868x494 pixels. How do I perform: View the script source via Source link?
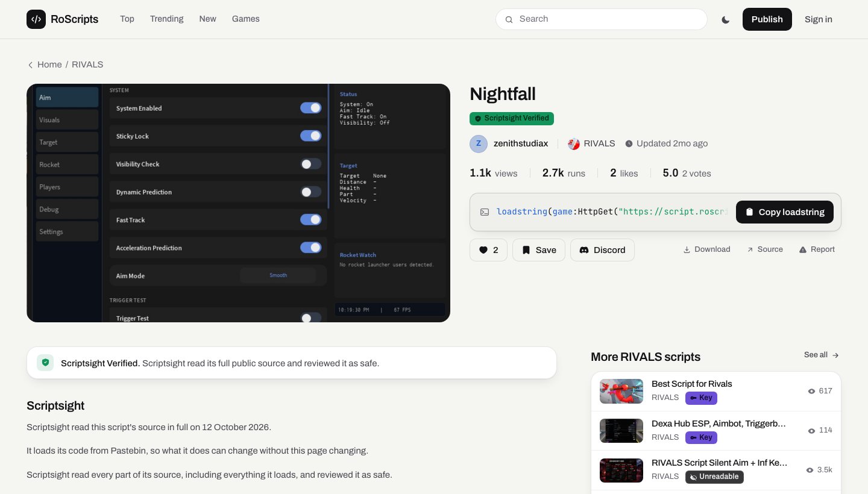[x=765, y=249]
